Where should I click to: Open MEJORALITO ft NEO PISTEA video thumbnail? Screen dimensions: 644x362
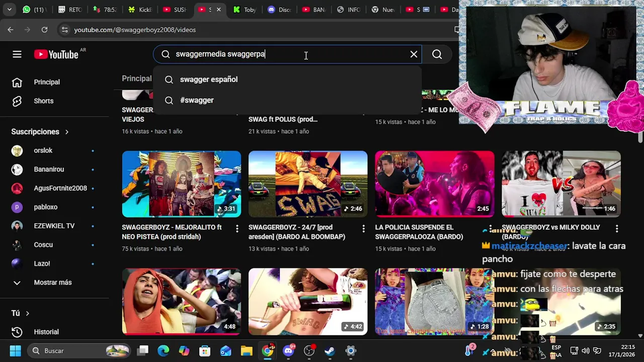[181, 184]
